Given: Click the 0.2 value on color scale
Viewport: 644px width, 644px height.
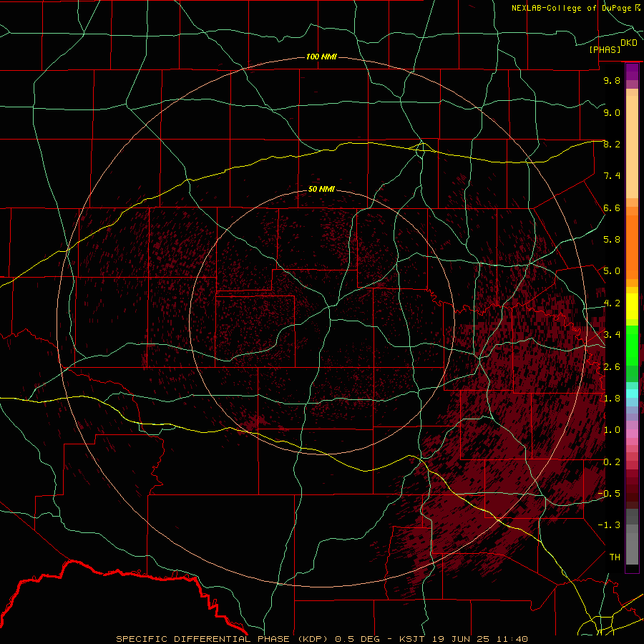Looking at the screenshot, I should pyautogui.click(x=612, y=462).
